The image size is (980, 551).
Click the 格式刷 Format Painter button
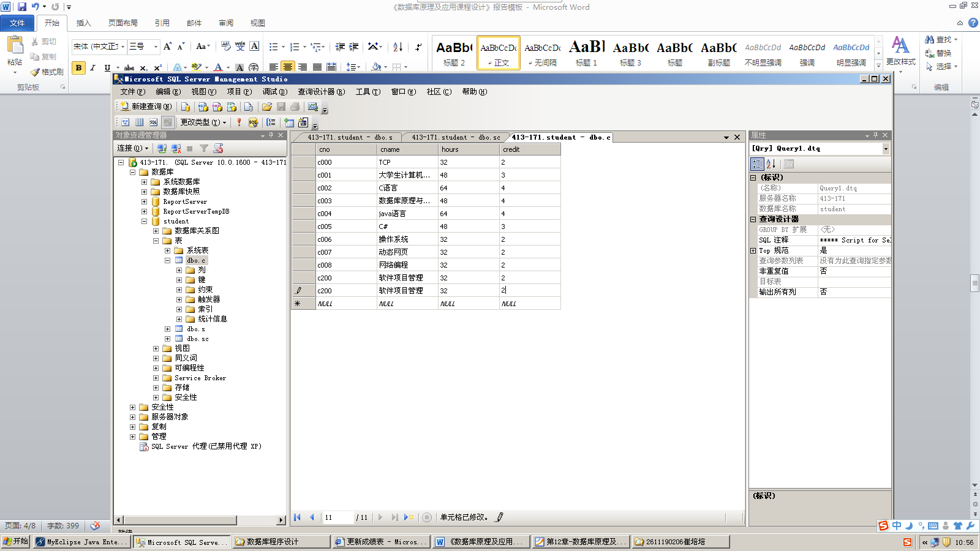click(x=47, y=72)
